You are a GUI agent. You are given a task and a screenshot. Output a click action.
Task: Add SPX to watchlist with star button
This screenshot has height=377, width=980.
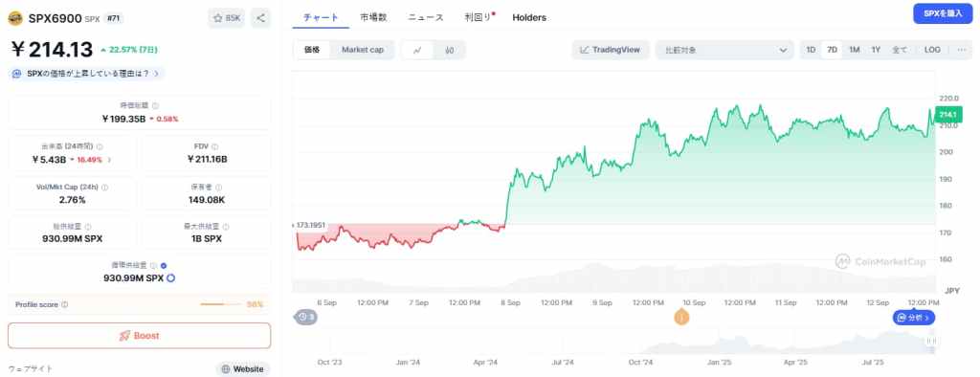[226, 19]
